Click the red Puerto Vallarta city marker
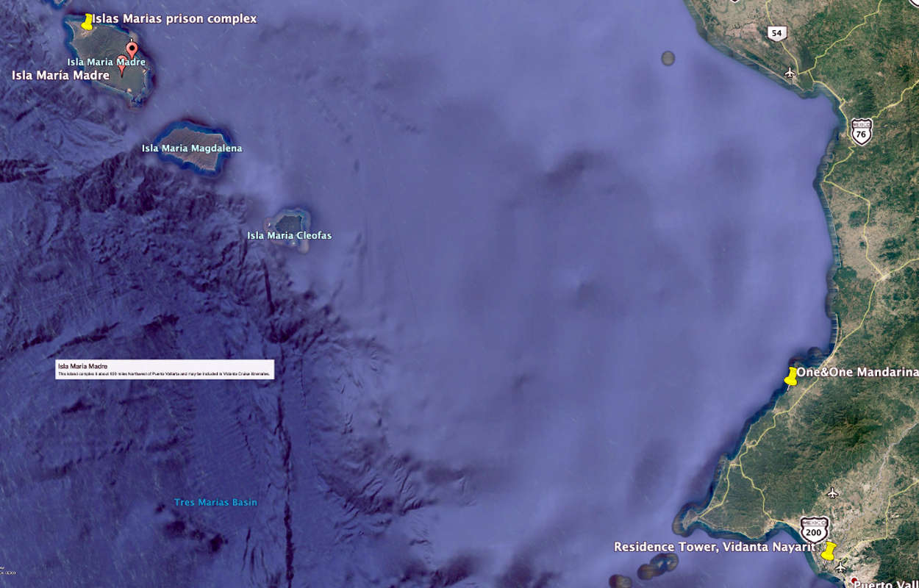This screenshot has width=919, height=588. click(x=853, y=581)
